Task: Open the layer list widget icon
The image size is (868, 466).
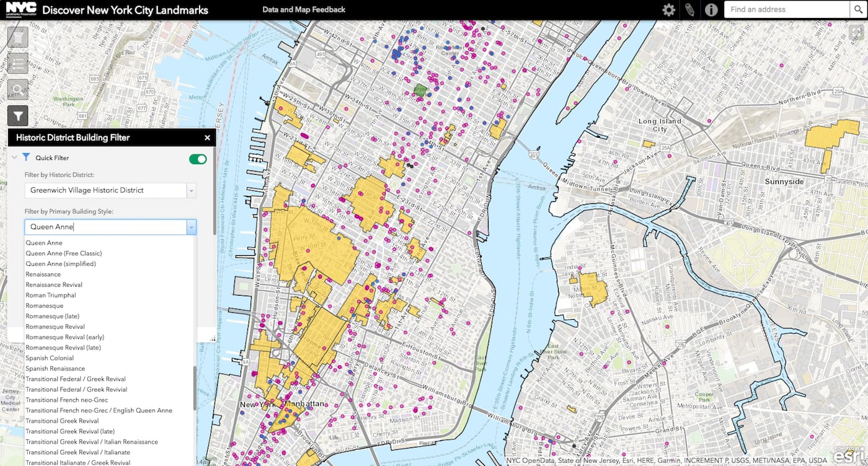Action: coord(18,64)
